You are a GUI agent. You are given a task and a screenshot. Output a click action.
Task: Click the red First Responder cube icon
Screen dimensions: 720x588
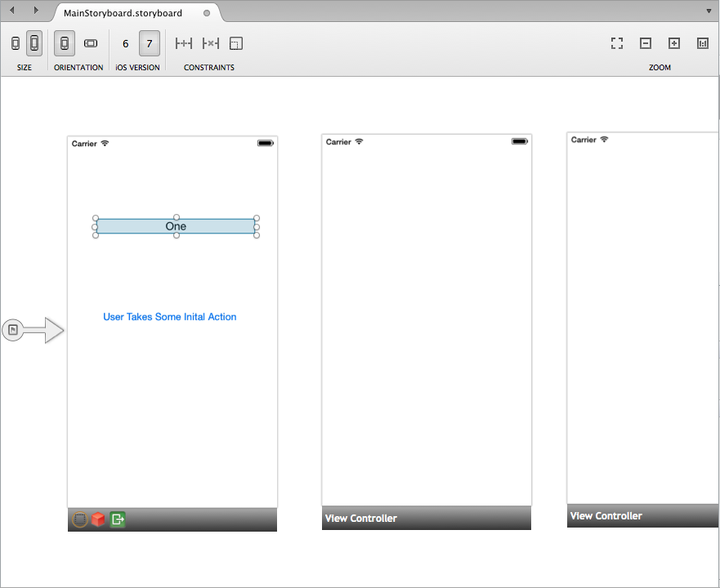98,519
